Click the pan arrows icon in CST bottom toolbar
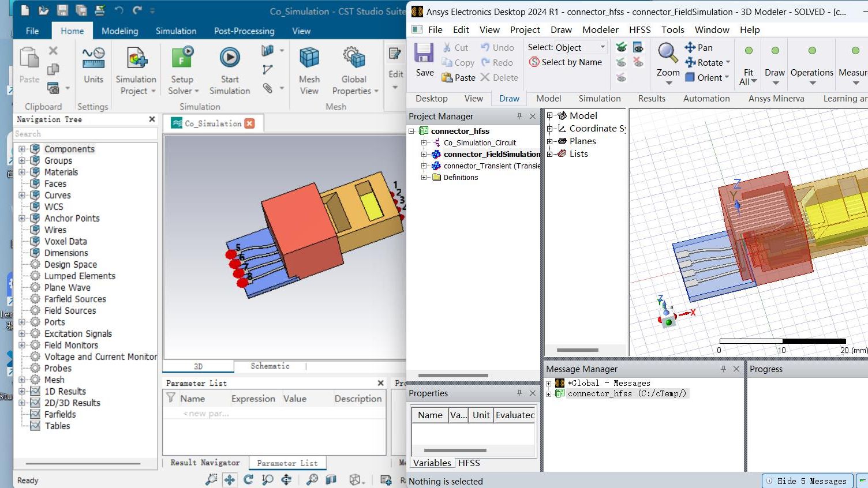Image resolution: width=868 pixels, height=488 pixels. click(230, 479)
